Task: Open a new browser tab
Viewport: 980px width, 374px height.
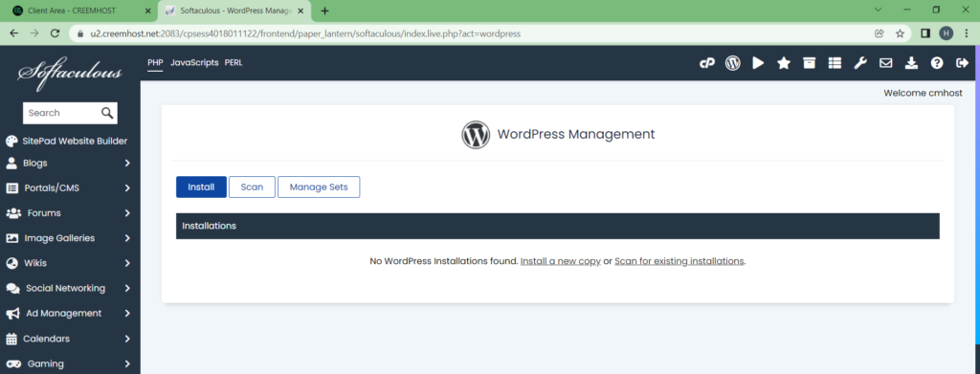Action: (325, 11)
